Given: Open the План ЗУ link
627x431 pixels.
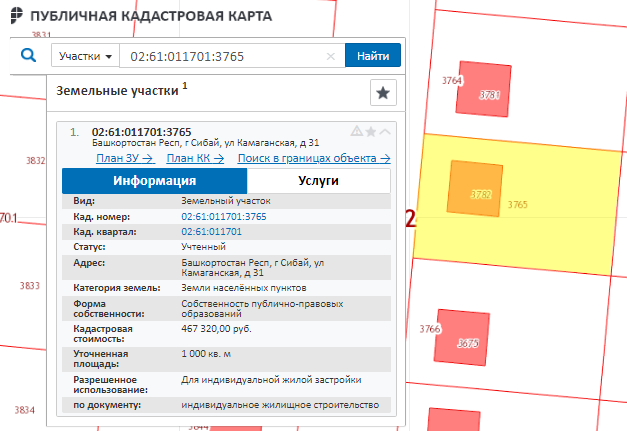Looking at the screenshot, I should (124, 158).
